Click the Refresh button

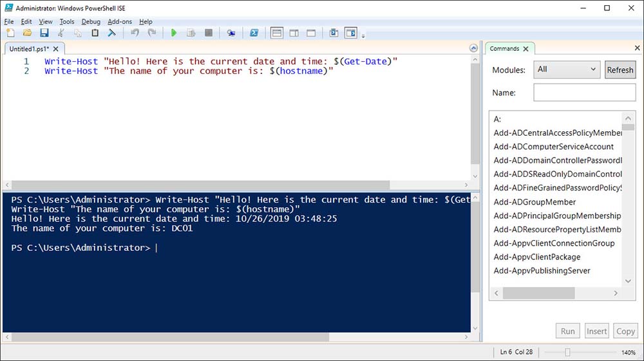click(620, 69)
